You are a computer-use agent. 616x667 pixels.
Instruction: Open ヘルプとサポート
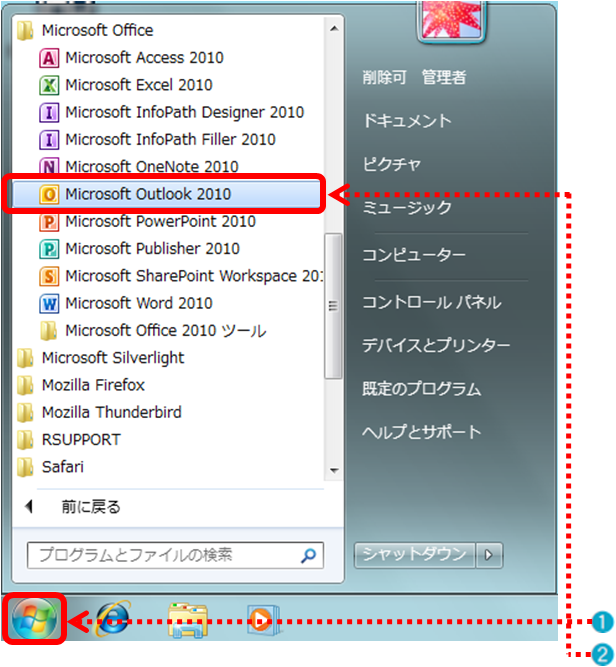coord(422,432)
